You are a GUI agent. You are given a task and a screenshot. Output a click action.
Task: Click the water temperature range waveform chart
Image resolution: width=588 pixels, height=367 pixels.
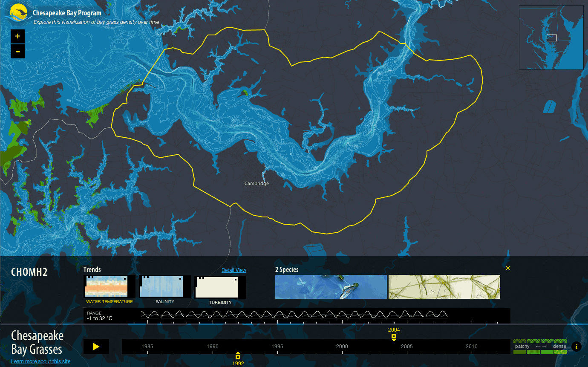[294, 315]
